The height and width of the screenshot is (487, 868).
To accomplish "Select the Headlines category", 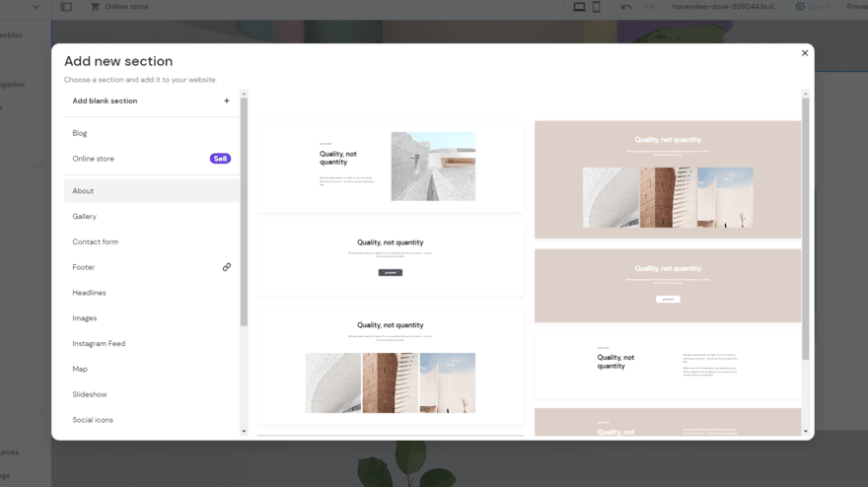I will (x=152, y=293).
